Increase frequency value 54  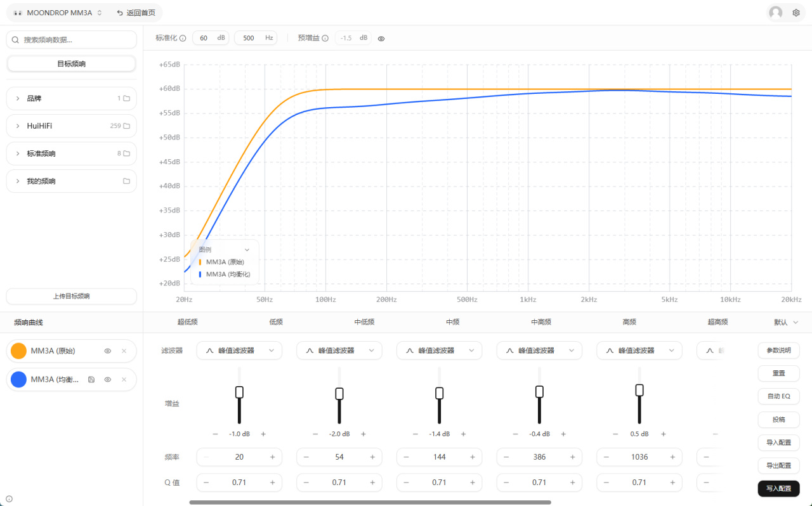point(372,457)
